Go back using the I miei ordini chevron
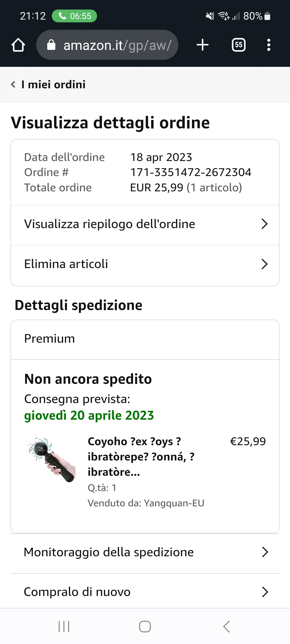The height and width of the screenshot is (644, 290). pyautogui.click(x=13, y=85)
